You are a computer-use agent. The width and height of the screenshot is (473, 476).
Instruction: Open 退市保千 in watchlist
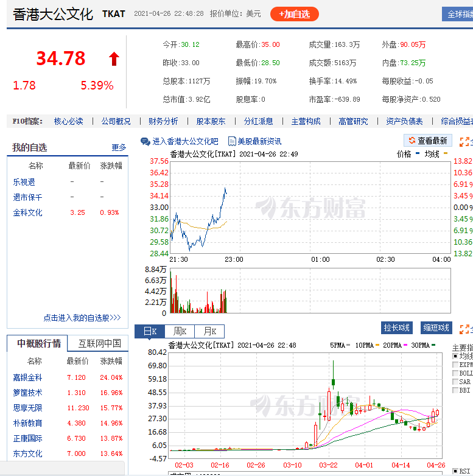click(x=27, y=197)
